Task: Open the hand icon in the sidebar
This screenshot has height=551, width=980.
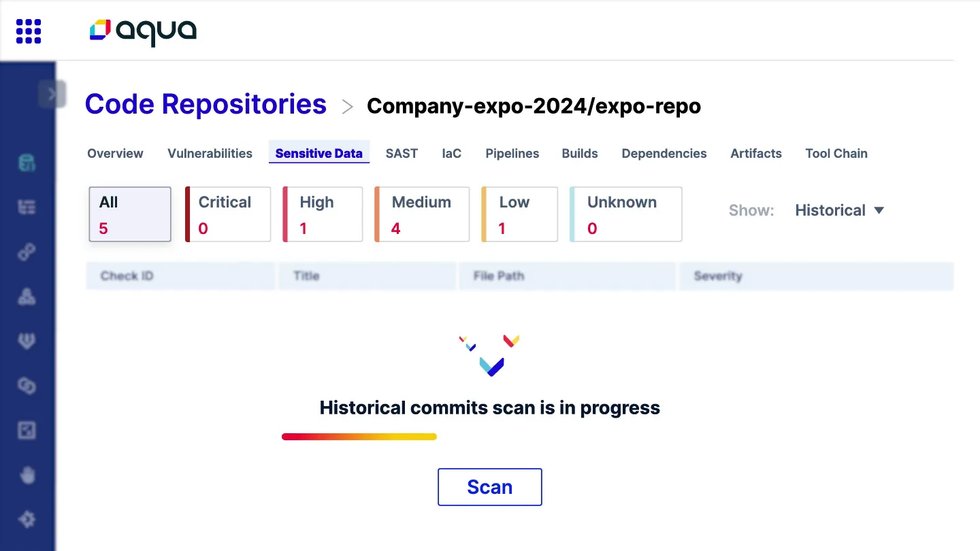Action: tap(27, 475)
